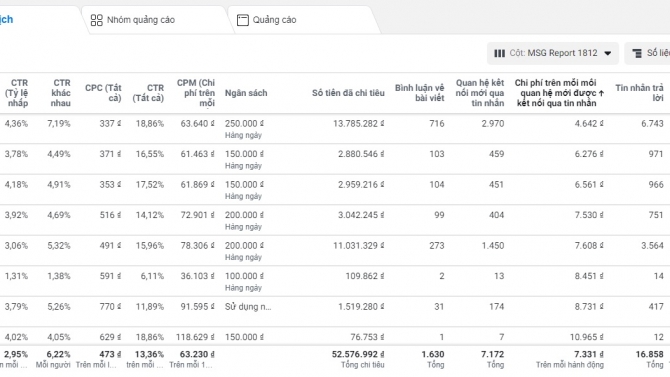This screenshot has width=670, height=377.
Task: Select the amount spent 13.785.282 đ
Action: [359, 124]
